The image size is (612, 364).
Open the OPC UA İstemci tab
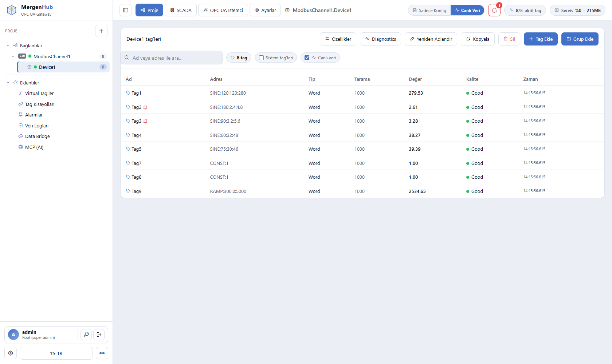223,10
